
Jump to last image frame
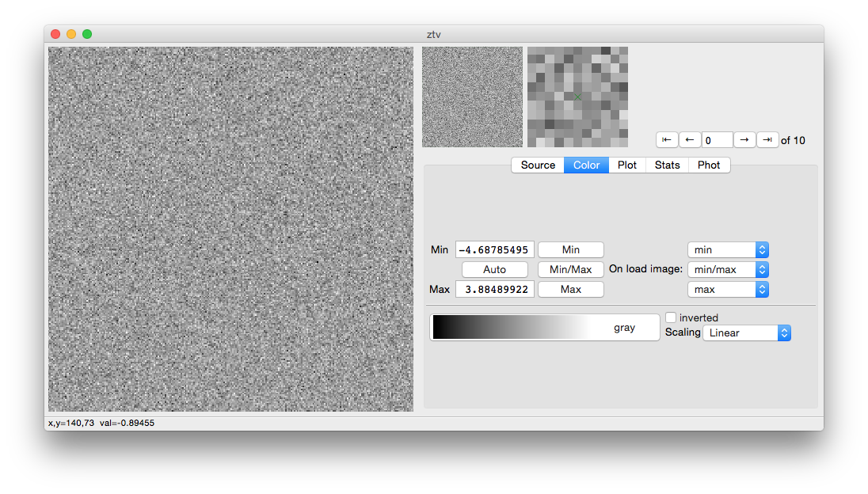tap(767, 140)
